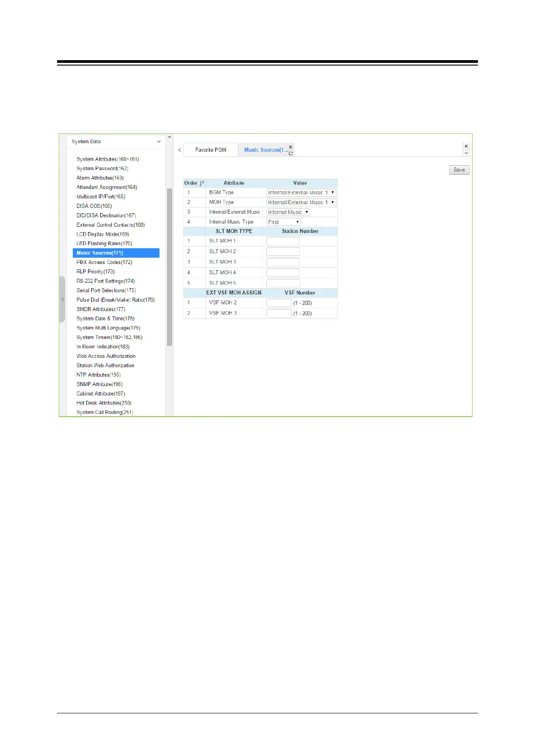Close all tabs with the X icon

pos(466,146)
